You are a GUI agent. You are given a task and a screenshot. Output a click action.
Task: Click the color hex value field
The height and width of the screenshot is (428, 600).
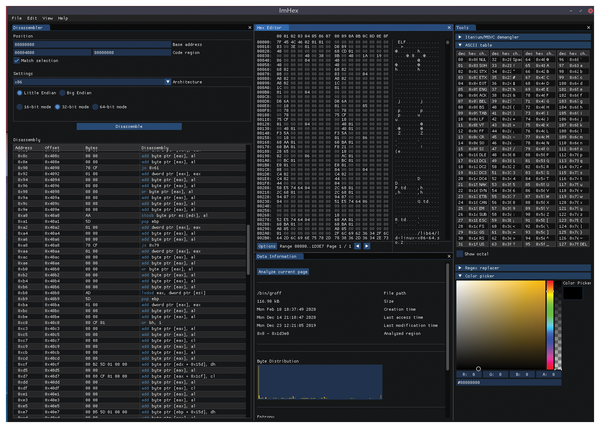tap(509, 382)
